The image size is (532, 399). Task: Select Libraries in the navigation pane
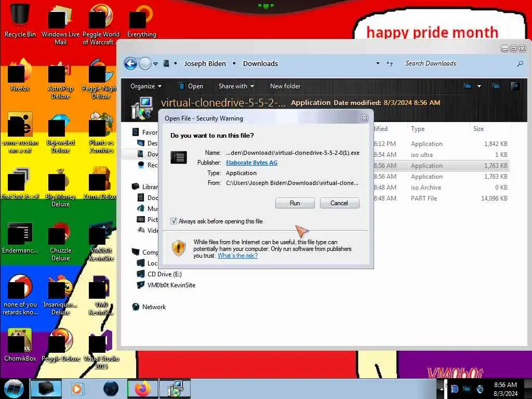point(145,187)
